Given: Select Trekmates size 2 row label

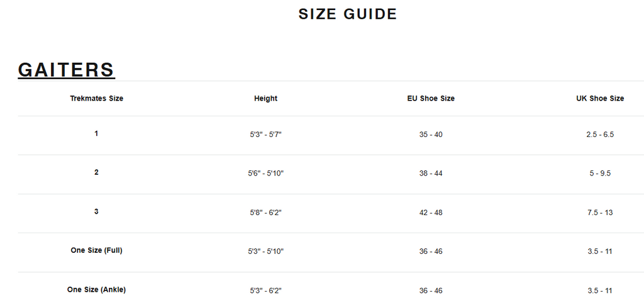Looking at the screenshot, I should point(96,172).
